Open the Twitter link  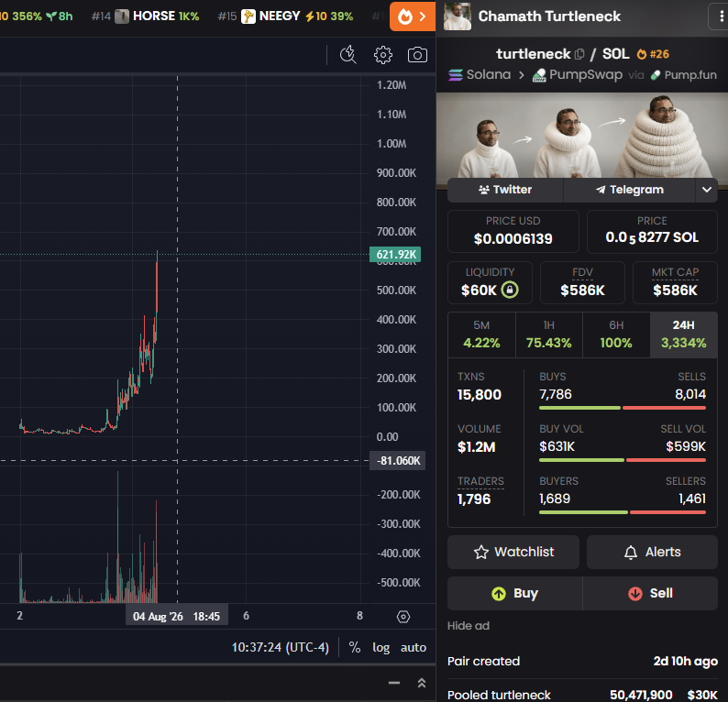point(505,190)
